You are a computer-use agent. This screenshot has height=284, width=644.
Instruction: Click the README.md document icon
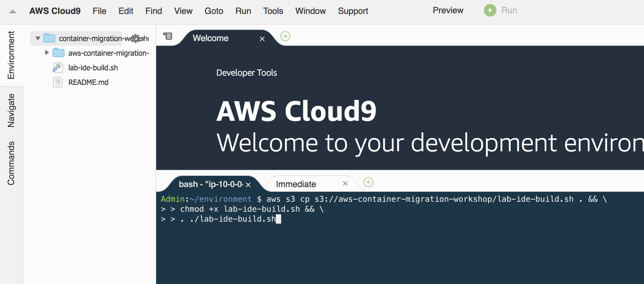point(58,82)
